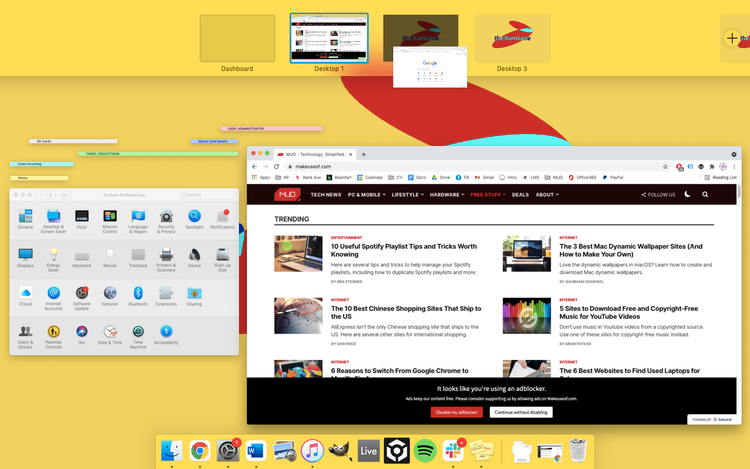Open iCloud preferences pane
Image resolution: width=750 pixels, height=469 pixels.
tap(25, 296)
